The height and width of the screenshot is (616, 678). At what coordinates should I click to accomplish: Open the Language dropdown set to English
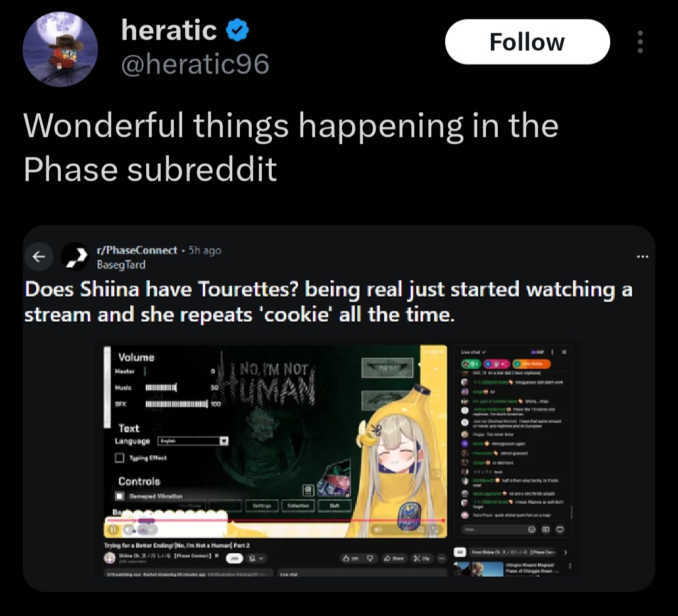point(193,440)
